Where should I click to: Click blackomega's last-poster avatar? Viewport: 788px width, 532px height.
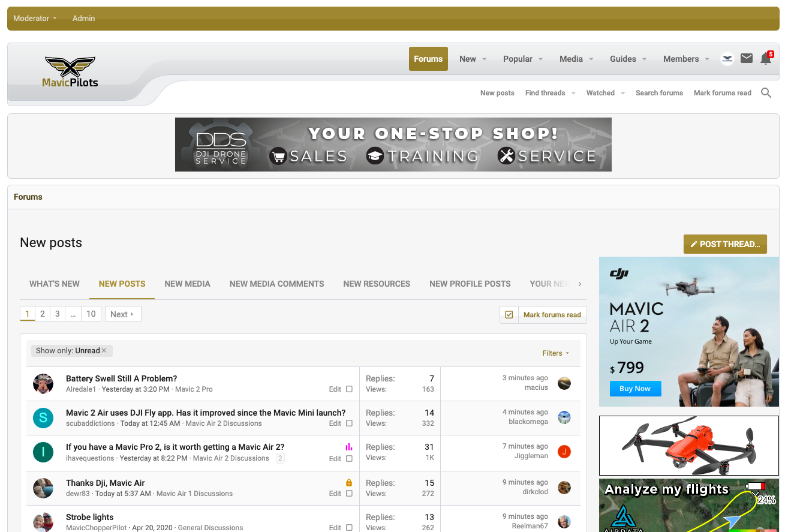(564, 417)
